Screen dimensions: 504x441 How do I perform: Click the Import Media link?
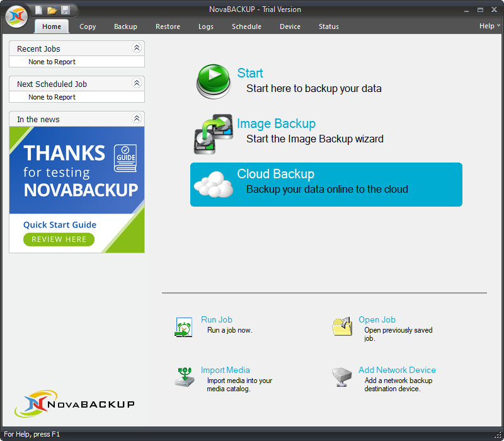click(225, 370)
